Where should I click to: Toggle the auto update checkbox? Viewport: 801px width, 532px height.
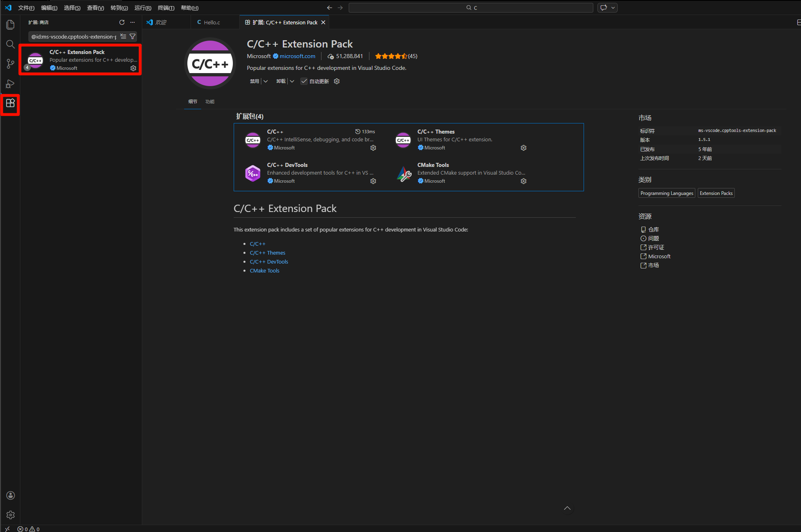[x=304, y=81]
